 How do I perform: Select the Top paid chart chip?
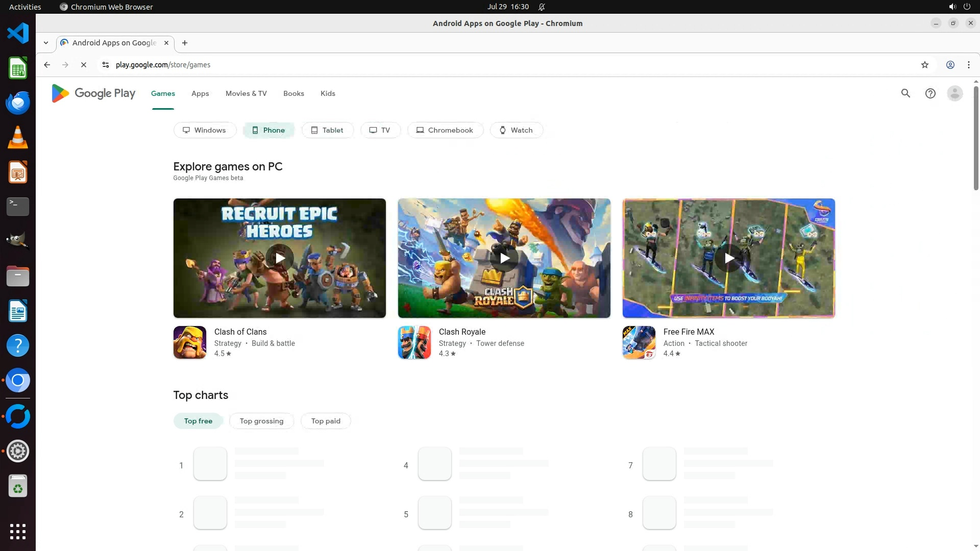(326, 421)
